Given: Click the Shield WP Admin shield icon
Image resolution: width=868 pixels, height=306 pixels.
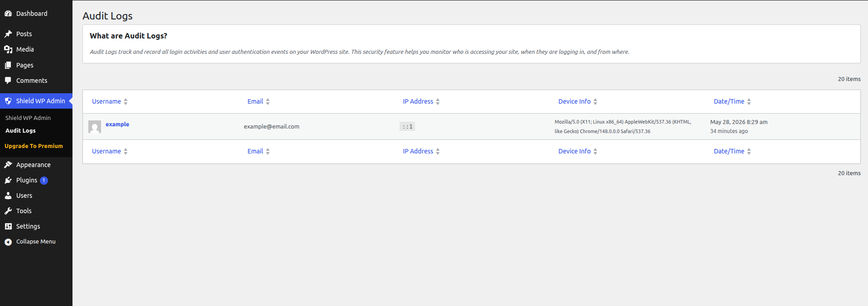Looking at the screenshot, I should coord(8,101).
